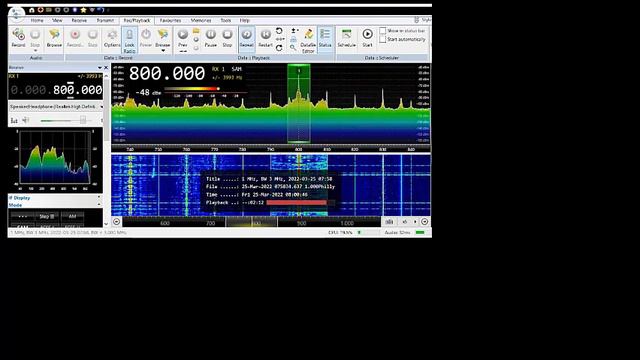Click the clockwise rotate arrow icon
The width and height of the screenshot is (640, 360).
tap(279, 48)
